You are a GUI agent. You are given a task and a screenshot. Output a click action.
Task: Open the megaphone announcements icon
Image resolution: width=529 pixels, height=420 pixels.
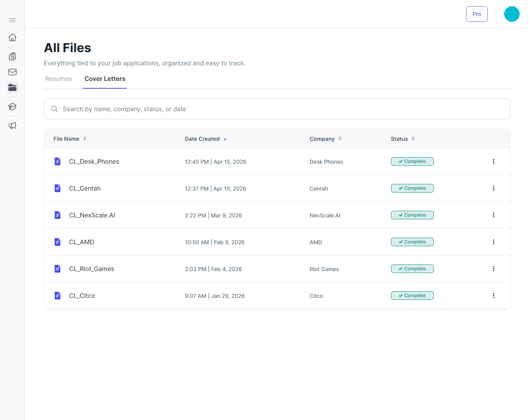pyautogui.click(x=12, y=126)
